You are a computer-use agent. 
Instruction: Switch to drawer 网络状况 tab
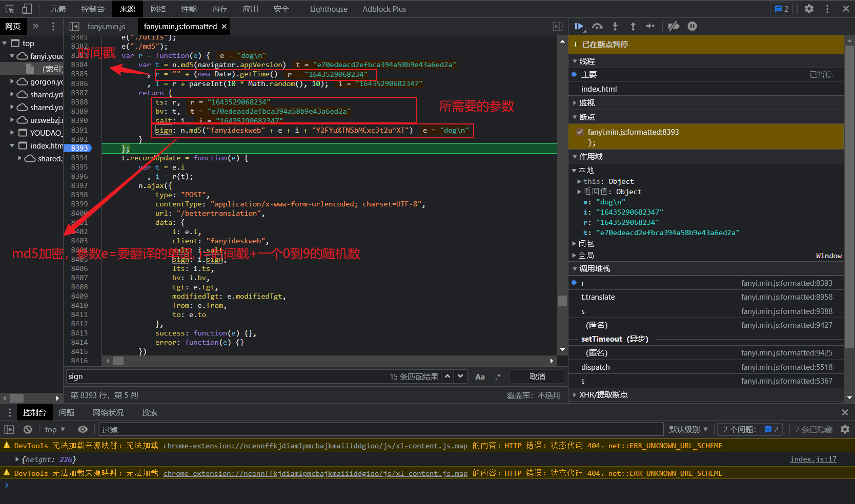click(x=108, y=412)
